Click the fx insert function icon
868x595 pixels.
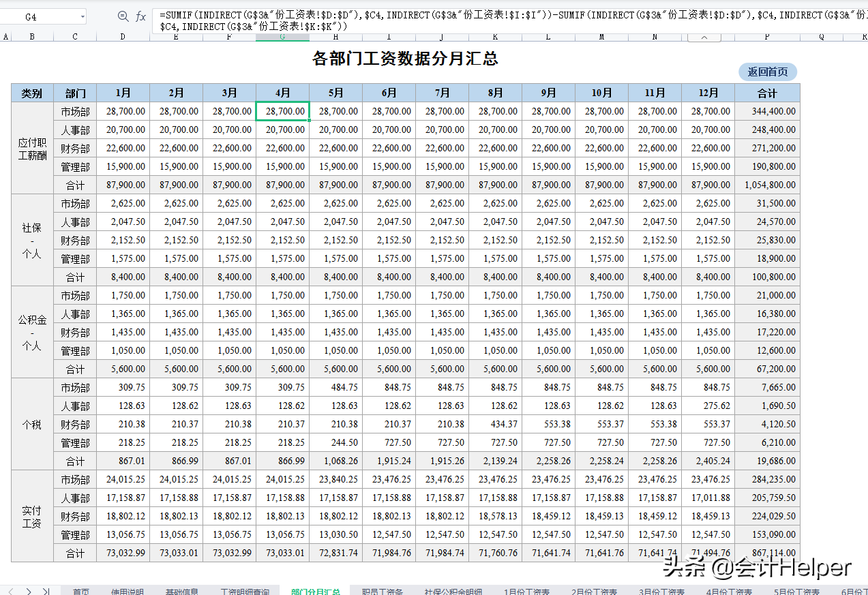[141, 16]
